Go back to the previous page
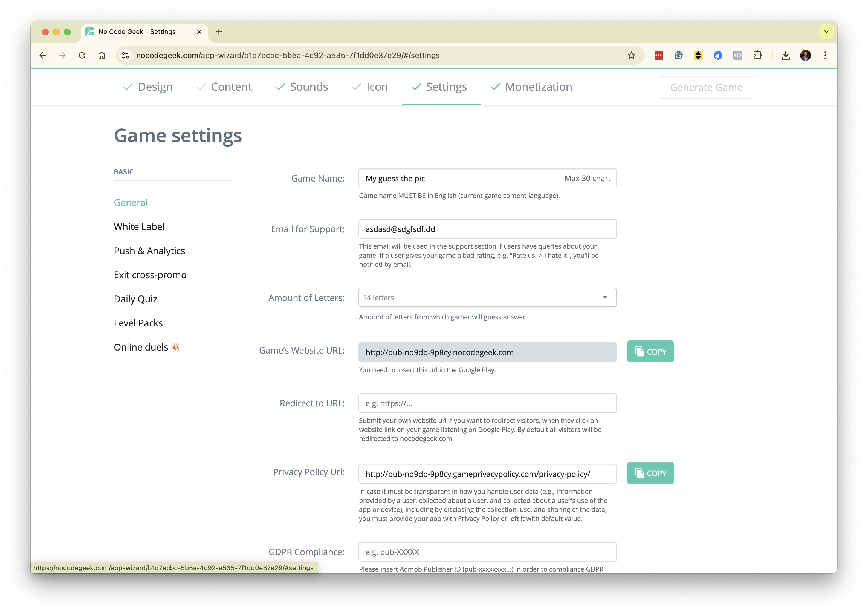Viewport: 868px width, 614px height. (x=43, y=55)
